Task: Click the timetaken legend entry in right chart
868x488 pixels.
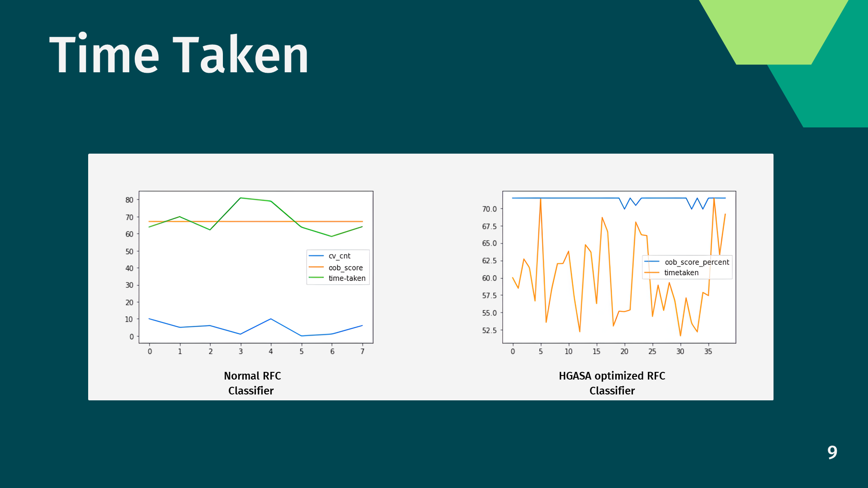Action: pyautogui.click(x=681, y=272)
